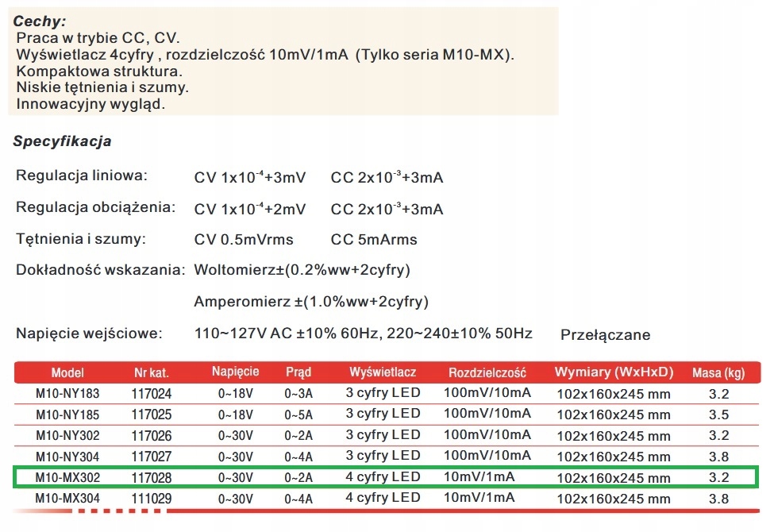Viewport: 774px width, 532px height.
Task: Select the M10-MX304 model entry
Action: [x=67, y=499]
